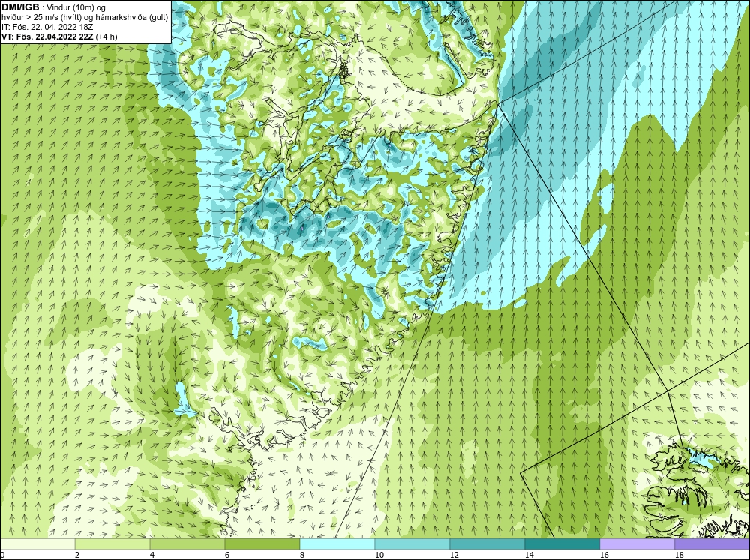Click the '(+4 h)' forecast offset text
750x560 pixels.
pos(106,37)
